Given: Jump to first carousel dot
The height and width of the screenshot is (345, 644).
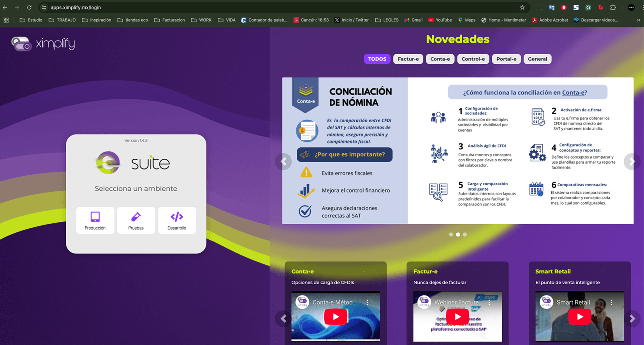Looking at the screenshot, I should [451, 235].
